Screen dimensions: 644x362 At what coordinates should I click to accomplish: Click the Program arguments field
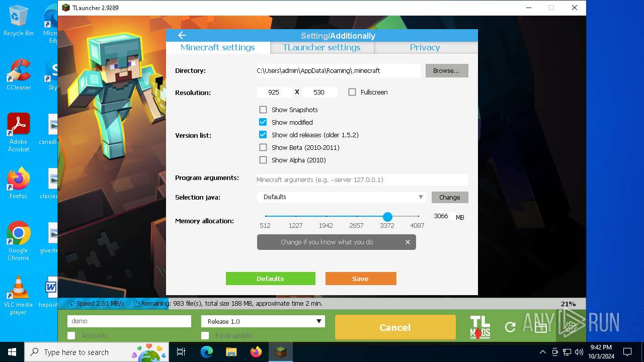click(x=362, y=179)
